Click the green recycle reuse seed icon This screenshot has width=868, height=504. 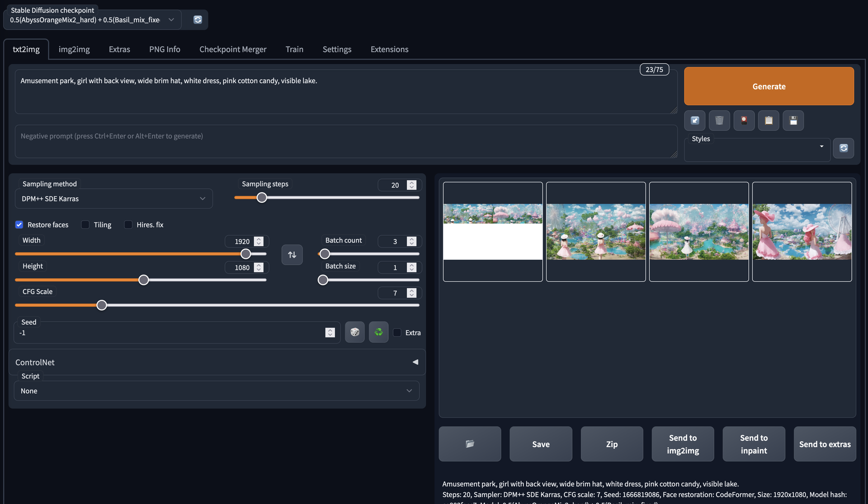click(x=379, y=332)
